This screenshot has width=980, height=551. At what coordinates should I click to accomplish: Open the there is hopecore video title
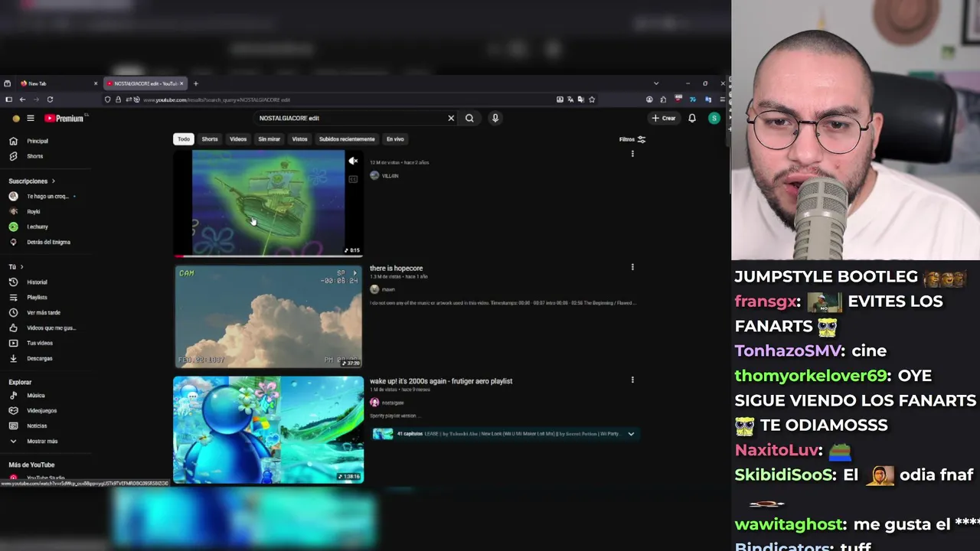click(396, 269)
